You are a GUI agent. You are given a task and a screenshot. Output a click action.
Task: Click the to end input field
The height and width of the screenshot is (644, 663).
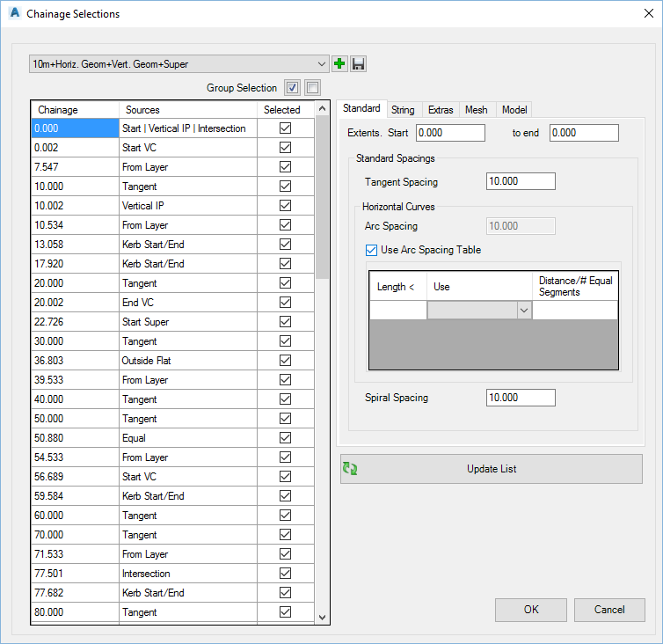tap(584, 133)
